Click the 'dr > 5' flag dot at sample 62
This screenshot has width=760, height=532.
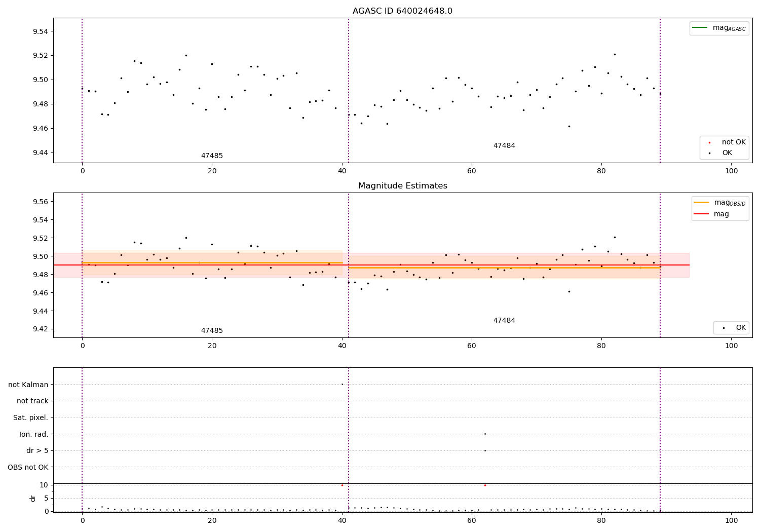485,450
